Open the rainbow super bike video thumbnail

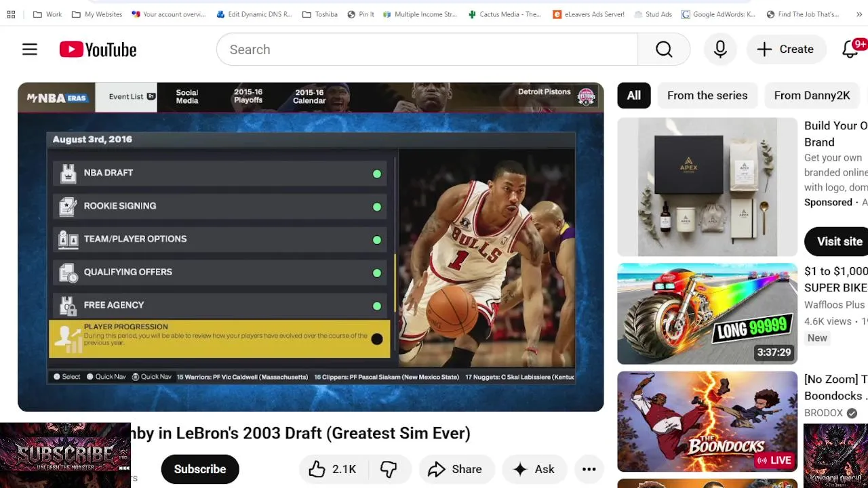[707, 314]
